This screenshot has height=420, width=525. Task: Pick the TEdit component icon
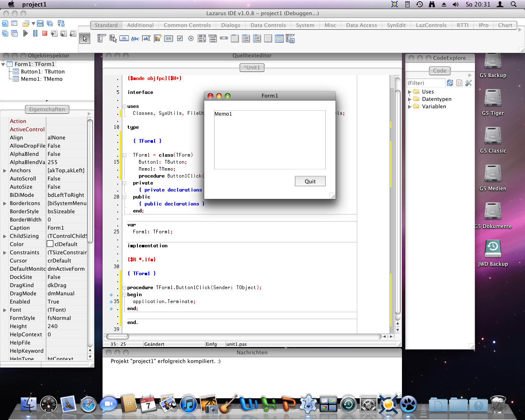pos(146,39)
